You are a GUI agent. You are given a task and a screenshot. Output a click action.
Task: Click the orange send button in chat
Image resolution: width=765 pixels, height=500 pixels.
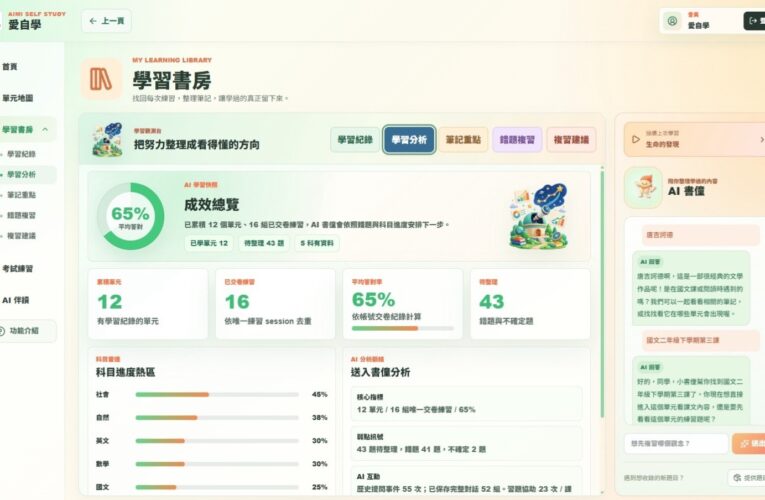click(749, 443)
